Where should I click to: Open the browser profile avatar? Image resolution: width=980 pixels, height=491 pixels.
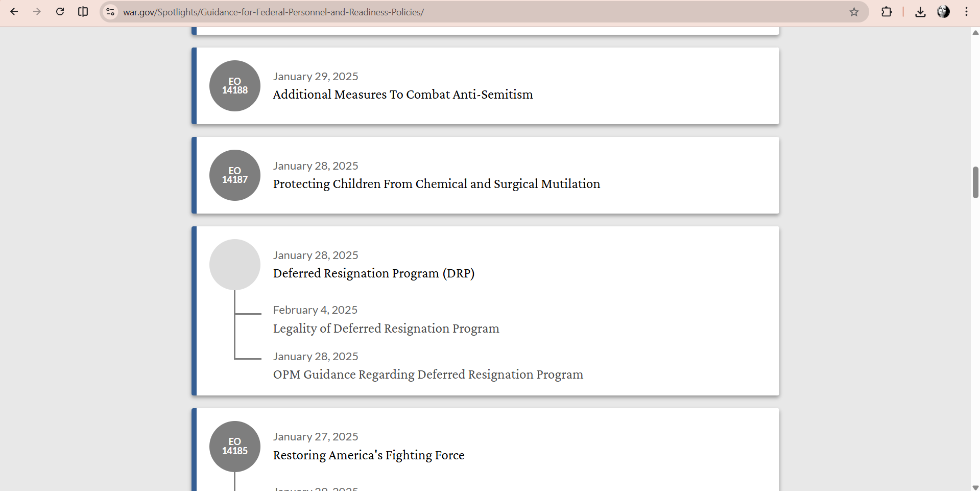coord(943,12)
